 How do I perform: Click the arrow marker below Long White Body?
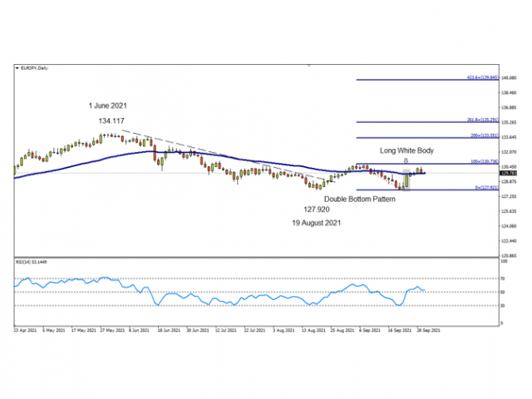[406, 160]
